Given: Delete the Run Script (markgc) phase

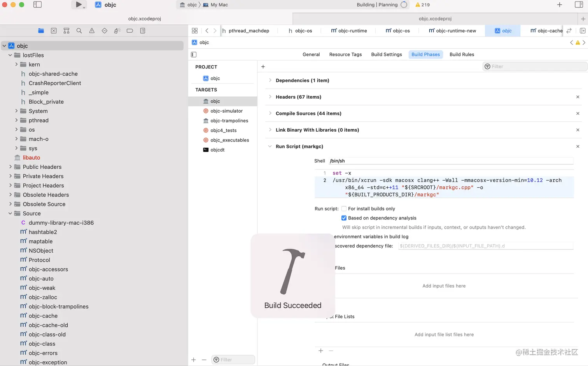Looking at the screenshot, I should coord(577,146).
